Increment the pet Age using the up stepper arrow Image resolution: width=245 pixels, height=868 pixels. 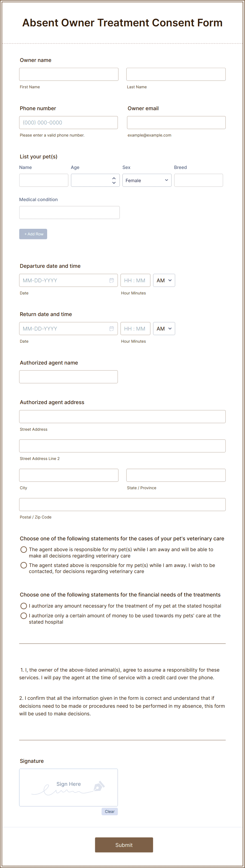[x=114, y=178]
